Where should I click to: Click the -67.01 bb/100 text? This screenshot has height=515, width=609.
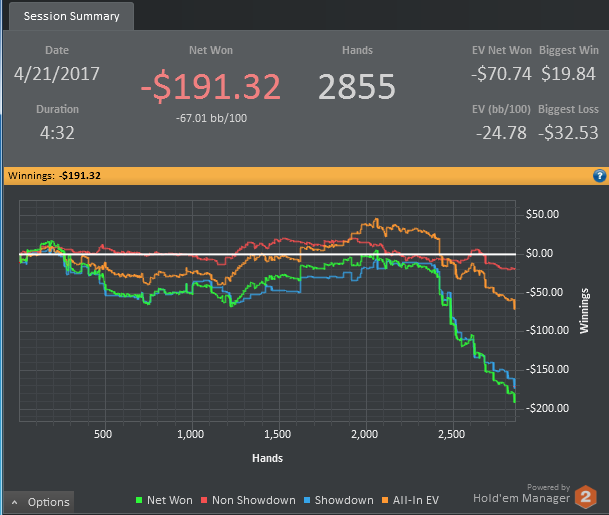coord(211,118)
